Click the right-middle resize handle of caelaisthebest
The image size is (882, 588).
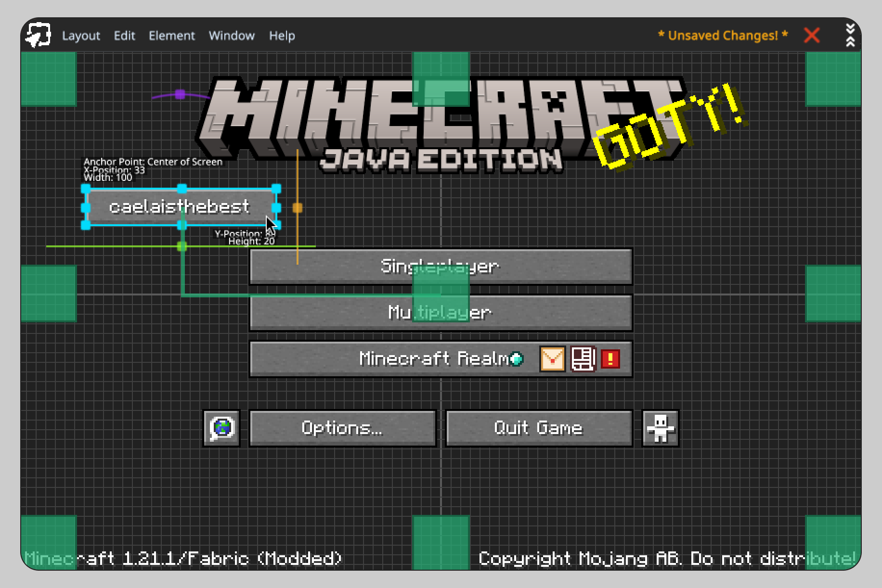click(276, 207)
